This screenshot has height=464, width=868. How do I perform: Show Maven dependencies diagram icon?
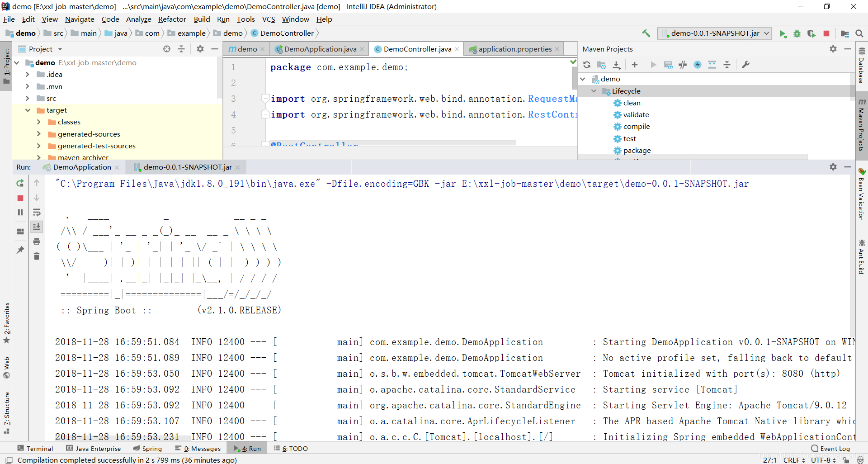[712, 65]
